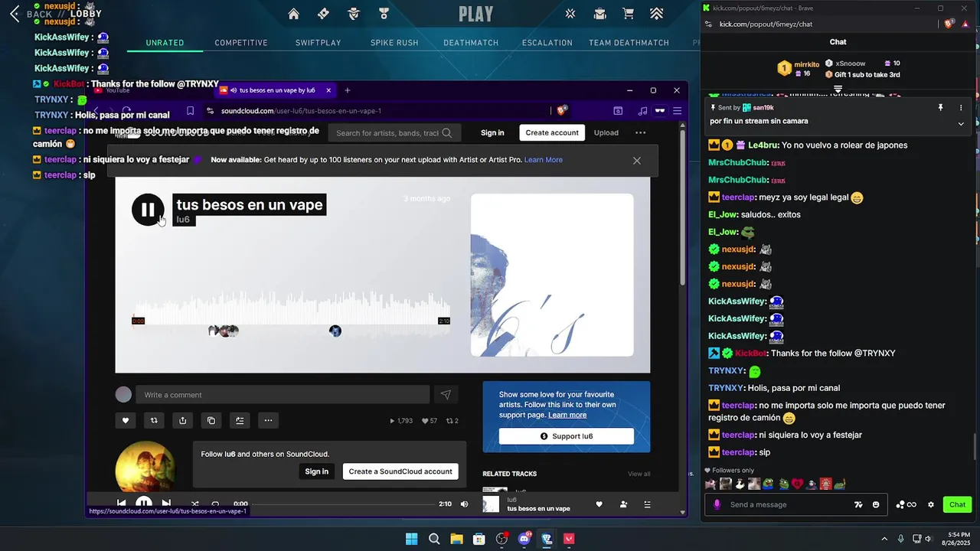Image resolution: width=980 pixels, height=551 pixels.
Task: Unpin message via pin icon in Kick chat
Action: point(941,108)
